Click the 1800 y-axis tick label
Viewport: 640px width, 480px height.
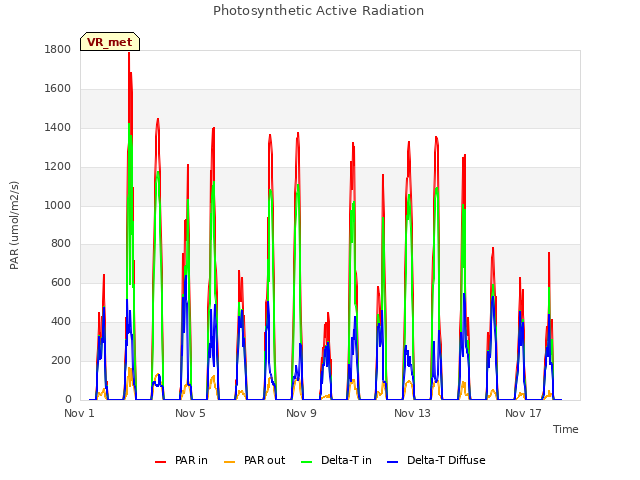point(58,50)
